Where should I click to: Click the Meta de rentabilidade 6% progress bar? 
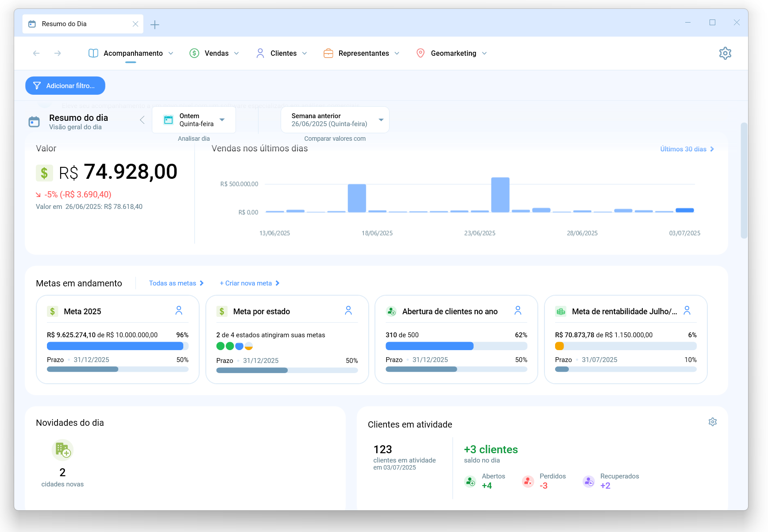pyautogui.click(x=626, y=346)
